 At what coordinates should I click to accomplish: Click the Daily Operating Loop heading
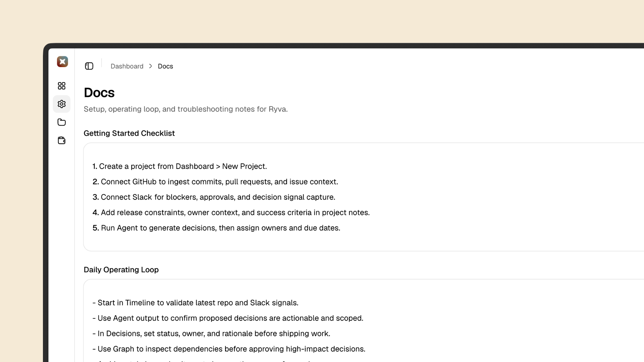pos(121,270)
